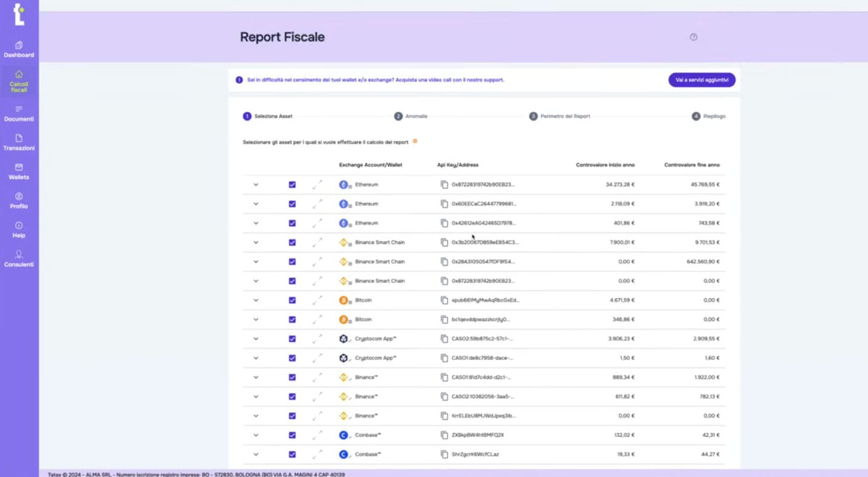Expand the Binance Smart Chain 9.701,53 € row
Screen dimensions: 868x477
(x=256, y=242)
